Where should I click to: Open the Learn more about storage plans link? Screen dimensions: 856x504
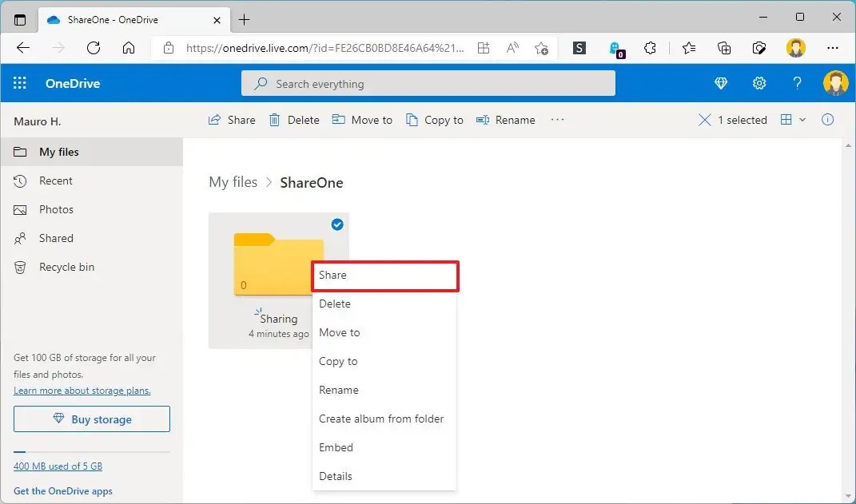[82, 391]
